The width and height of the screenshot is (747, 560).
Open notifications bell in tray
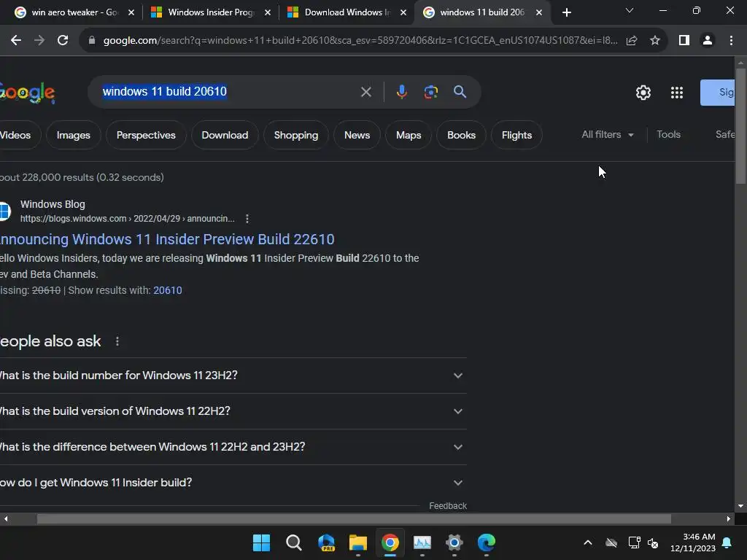point(727,542)
